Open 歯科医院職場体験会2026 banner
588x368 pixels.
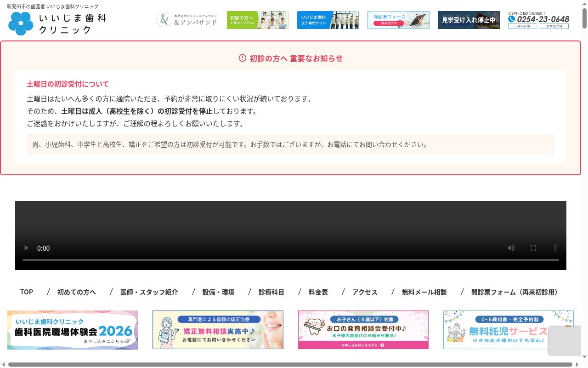point(73,330)
